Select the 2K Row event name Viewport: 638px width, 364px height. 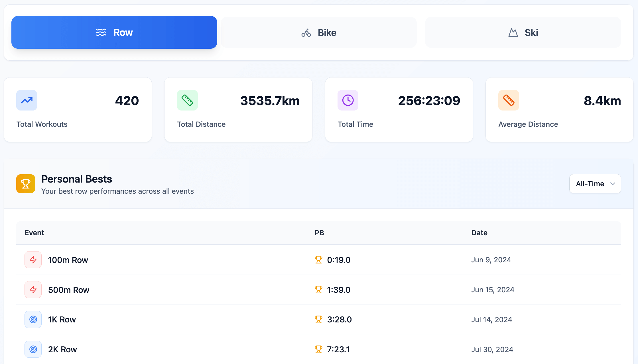(62, 349)
